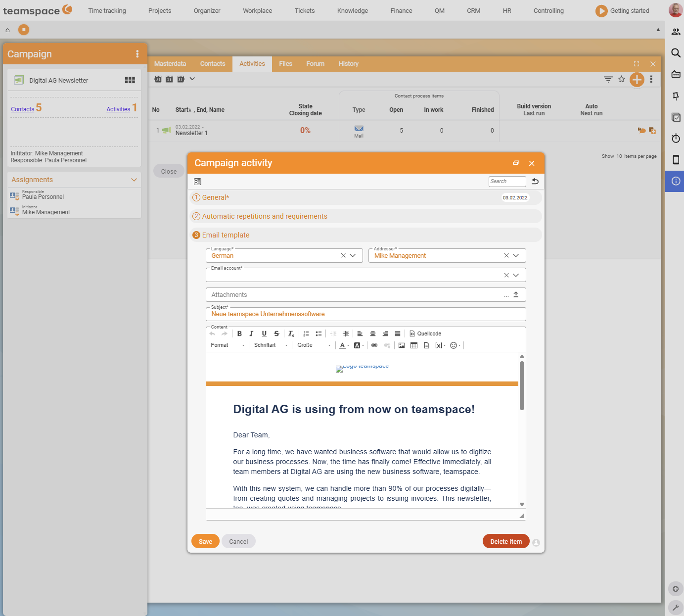684x616 pixels.
Task: Switch to the Files tab
Action: 285,64
